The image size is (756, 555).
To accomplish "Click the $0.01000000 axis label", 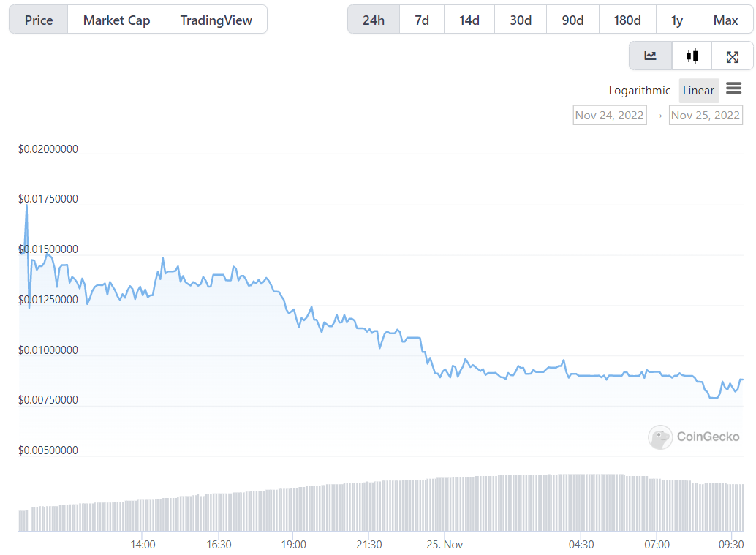I will point(48,350).
